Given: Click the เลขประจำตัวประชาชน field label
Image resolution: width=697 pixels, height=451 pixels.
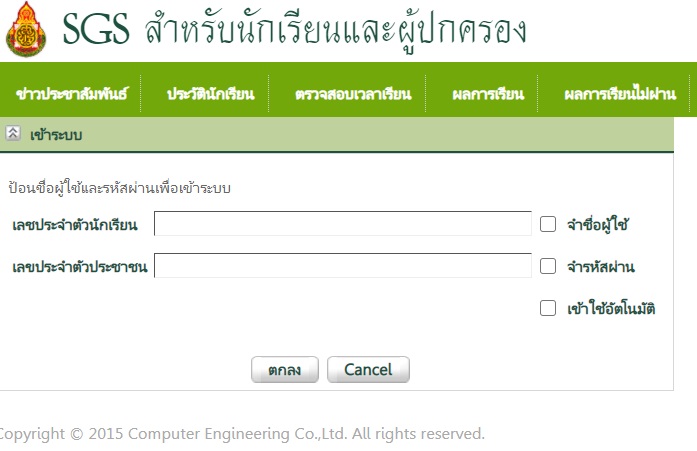Looking at the screenshot, I should pyautogui.click(x=80, y=267).
